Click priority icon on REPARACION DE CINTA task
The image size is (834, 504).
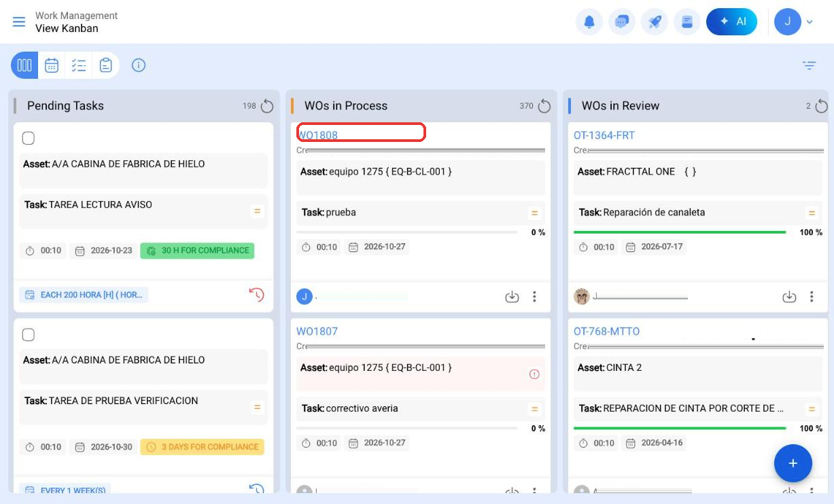point(812,410)
